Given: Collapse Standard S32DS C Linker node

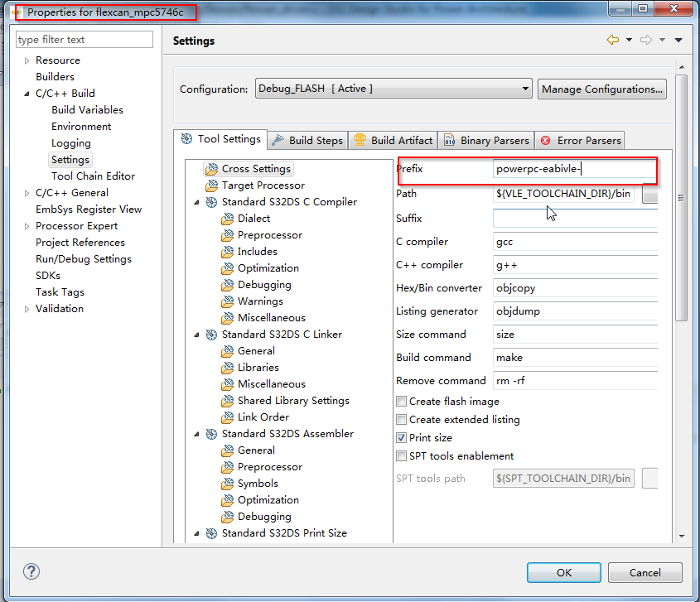Looking at the screenshot, I should click(196, 335).
